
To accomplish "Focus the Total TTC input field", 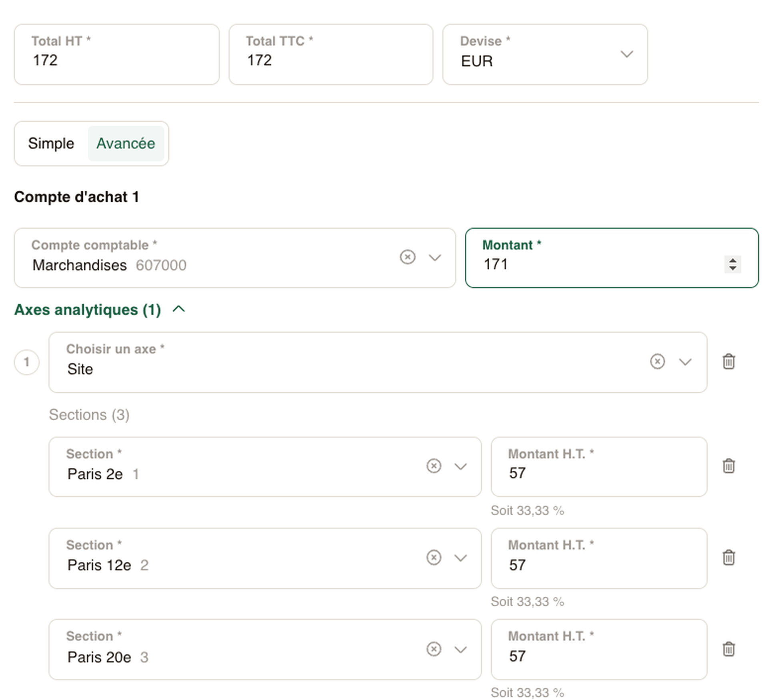I will click(x=330, y=60).
